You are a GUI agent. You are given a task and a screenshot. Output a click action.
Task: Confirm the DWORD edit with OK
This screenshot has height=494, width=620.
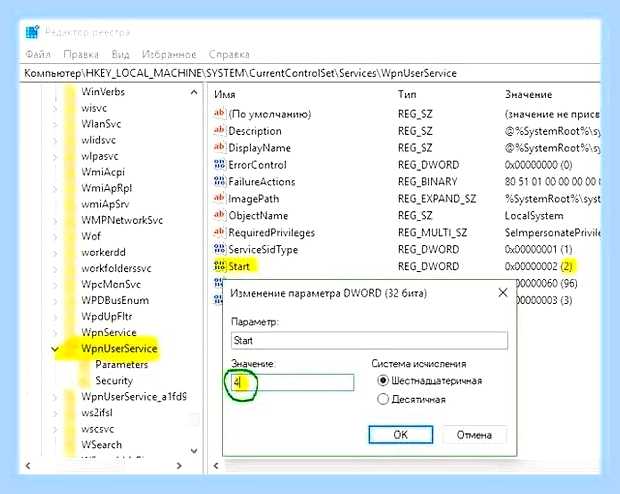[401, 435]
